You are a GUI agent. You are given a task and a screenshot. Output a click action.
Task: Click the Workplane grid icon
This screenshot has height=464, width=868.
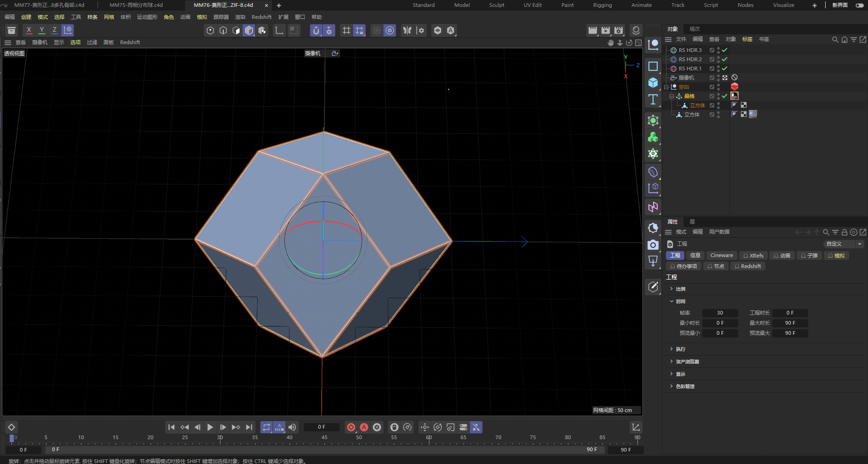(347, 30)
